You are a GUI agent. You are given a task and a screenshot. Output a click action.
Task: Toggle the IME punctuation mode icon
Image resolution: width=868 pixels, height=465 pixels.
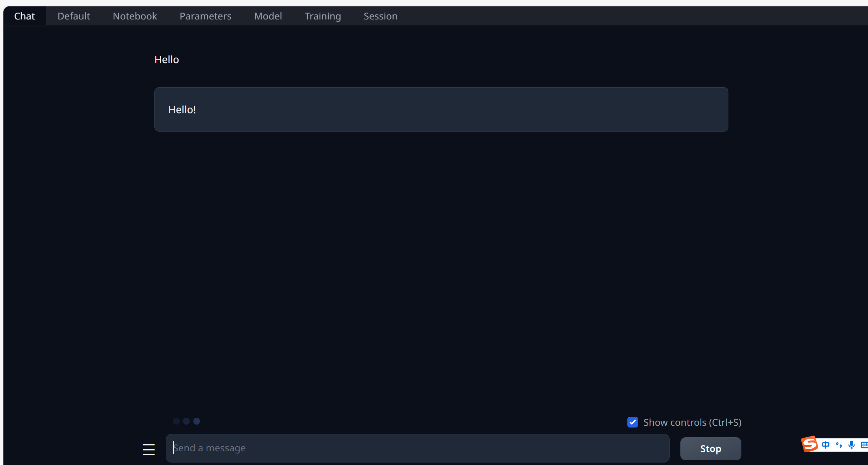click(x=839, y=445)
